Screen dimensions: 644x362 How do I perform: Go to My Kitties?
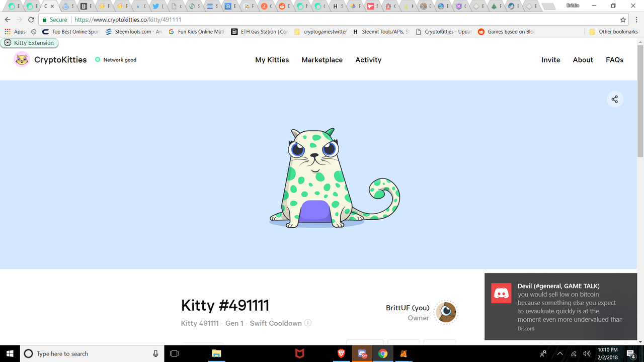point(272,60)
